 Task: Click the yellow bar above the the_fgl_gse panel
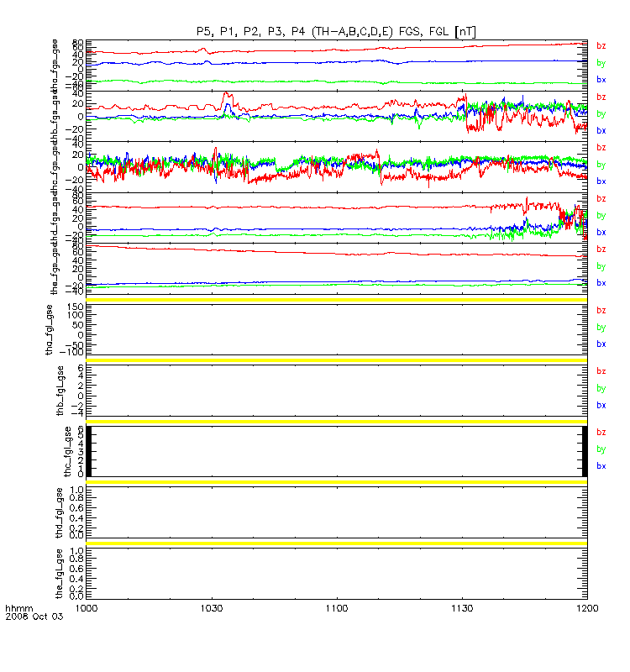point(337,543)
